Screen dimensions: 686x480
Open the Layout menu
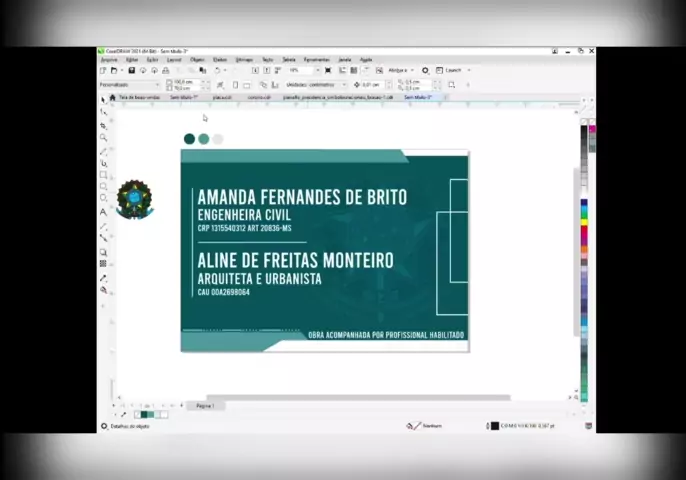point(174,60)
